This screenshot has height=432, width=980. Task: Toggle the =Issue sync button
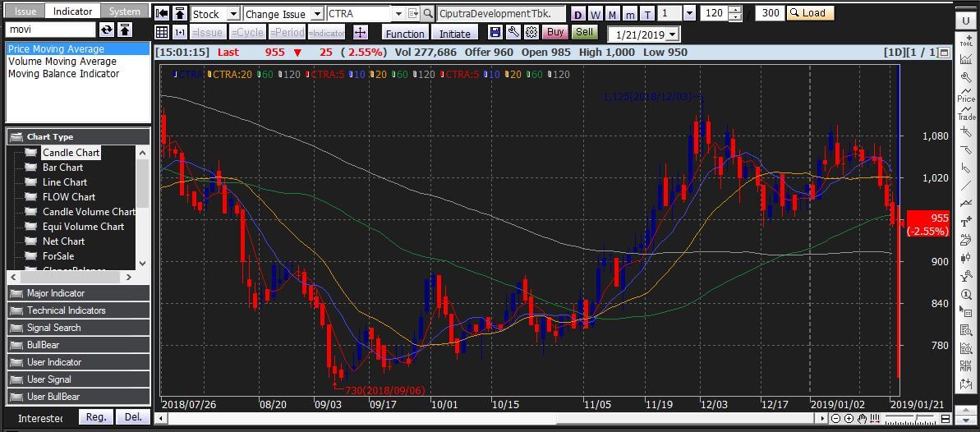tap(208, 33)
